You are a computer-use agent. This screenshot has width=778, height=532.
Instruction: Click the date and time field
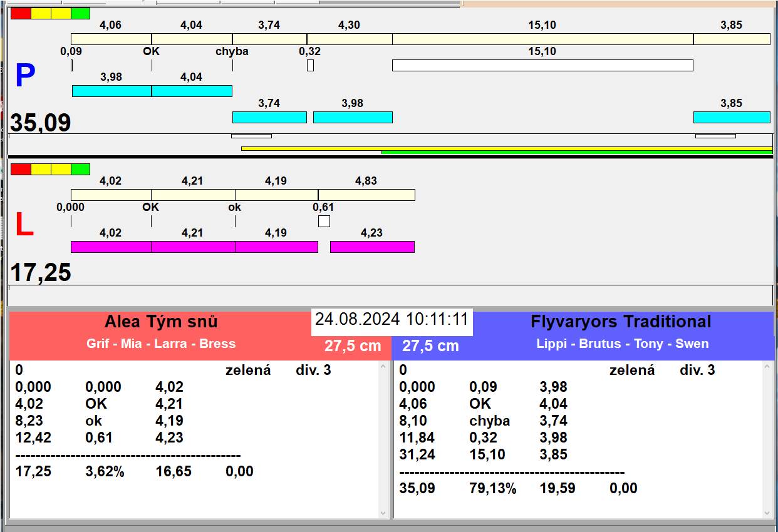click(392, 319)
